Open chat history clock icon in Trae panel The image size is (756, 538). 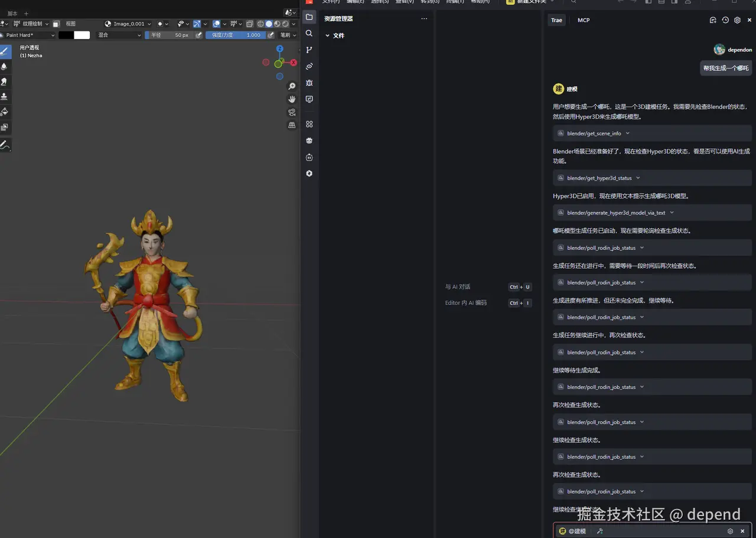click(725, 20)
